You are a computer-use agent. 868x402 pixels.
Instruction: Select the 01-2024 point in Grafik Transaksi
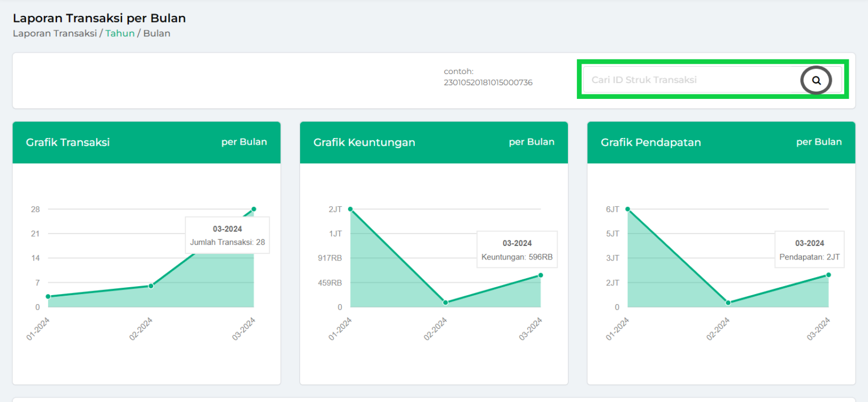click(48, 296)
